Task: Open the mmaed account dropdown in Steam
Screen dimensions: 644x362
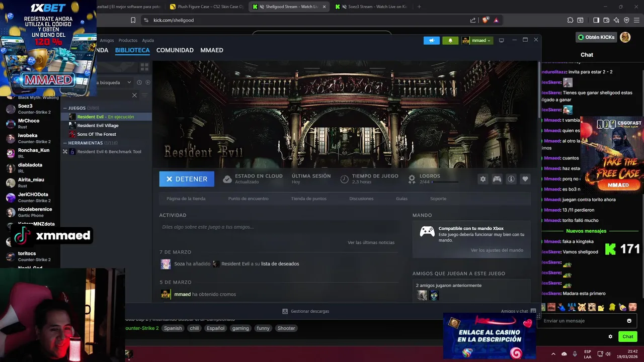Action: (x=477, y=40)
